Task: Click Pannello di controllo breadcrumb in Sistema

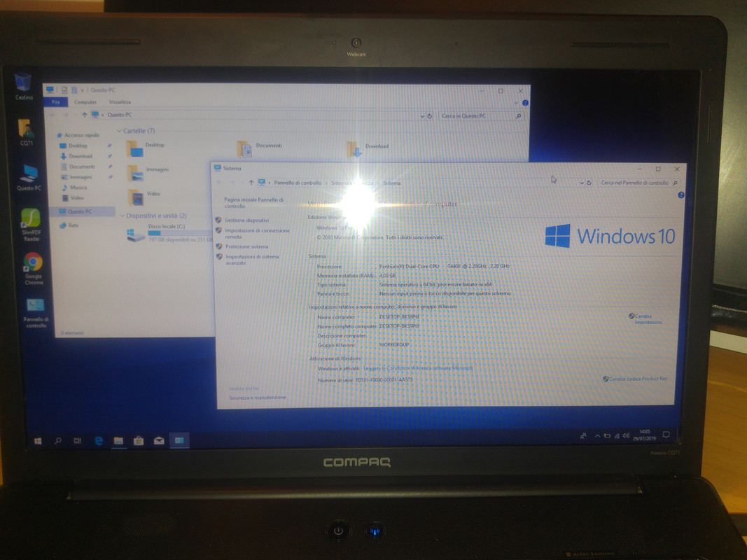Action: [298, 183]
